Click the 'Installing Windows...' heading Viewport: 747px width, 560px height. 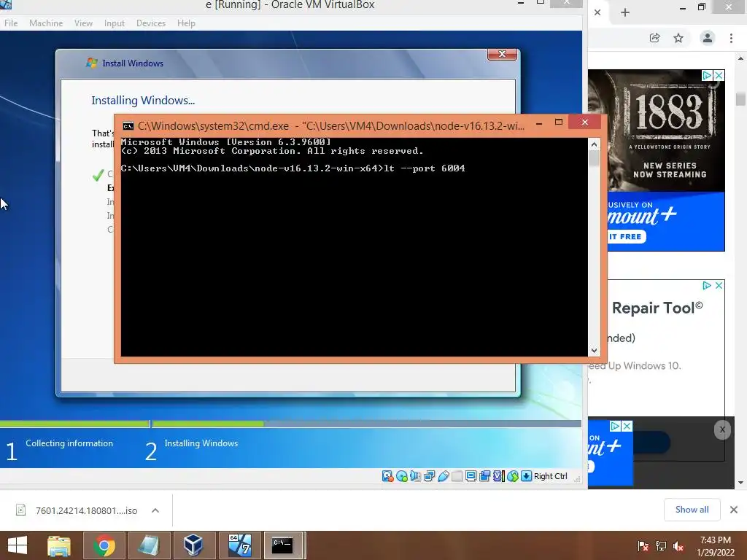[143, 101]
